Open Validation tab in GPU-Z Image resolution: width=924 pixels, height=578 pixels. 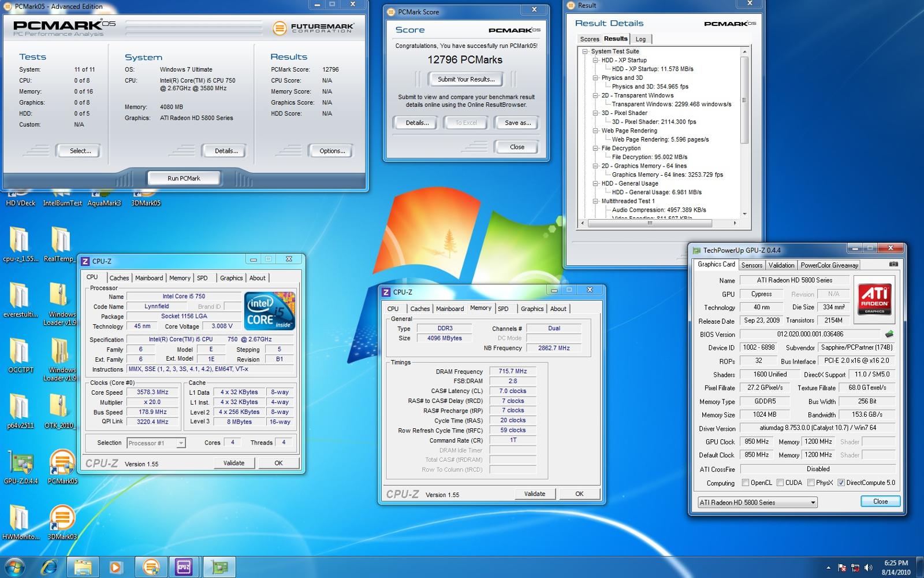point(781,265)
